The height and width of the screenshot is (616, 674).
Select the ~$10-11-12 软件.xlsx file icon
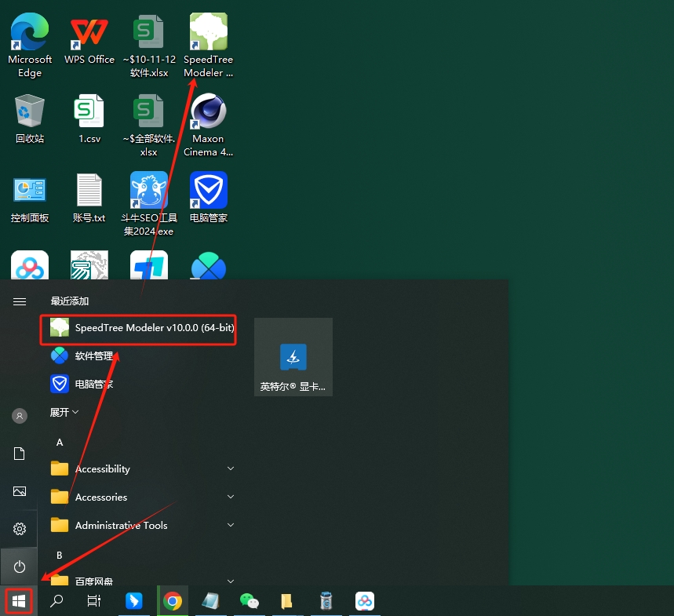coord(149,46)
